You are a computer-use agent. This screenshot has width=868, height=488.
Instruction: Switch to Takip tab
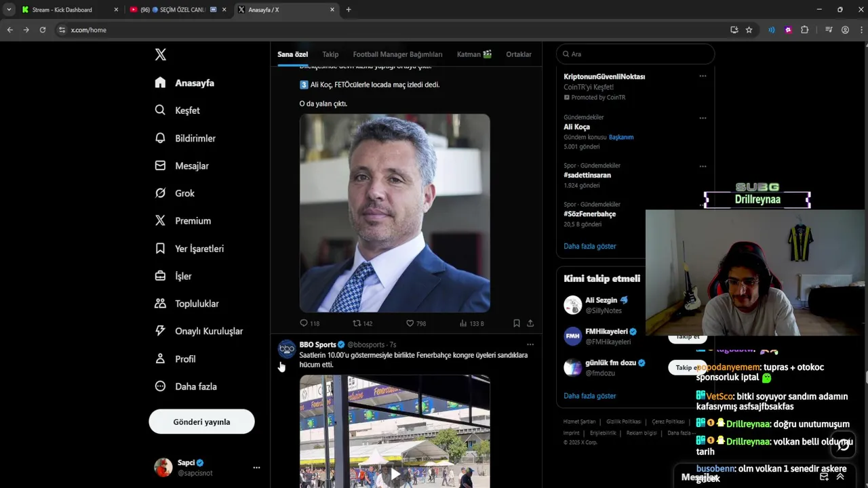(330, 54)
